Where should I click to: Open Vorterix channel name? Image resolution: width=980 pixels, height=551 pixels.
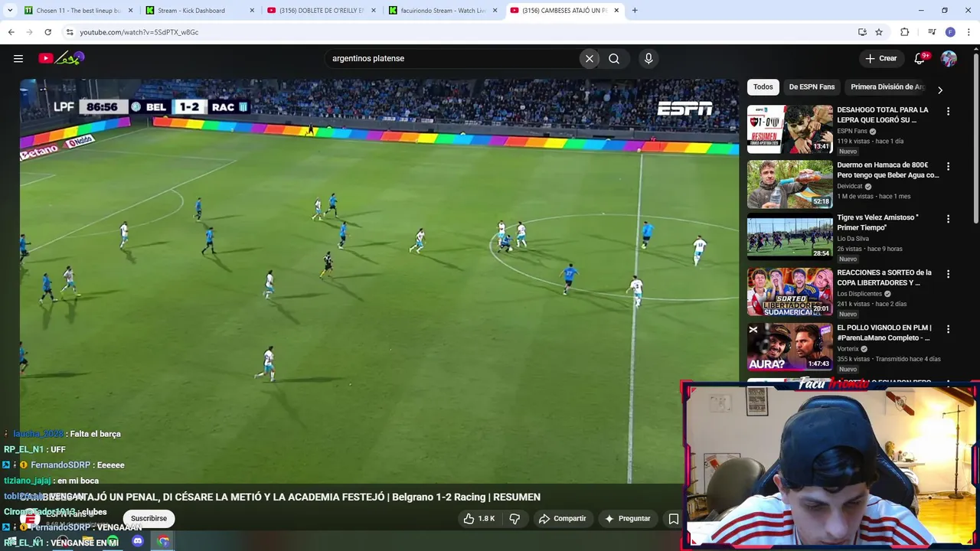(x=848, y=349)
